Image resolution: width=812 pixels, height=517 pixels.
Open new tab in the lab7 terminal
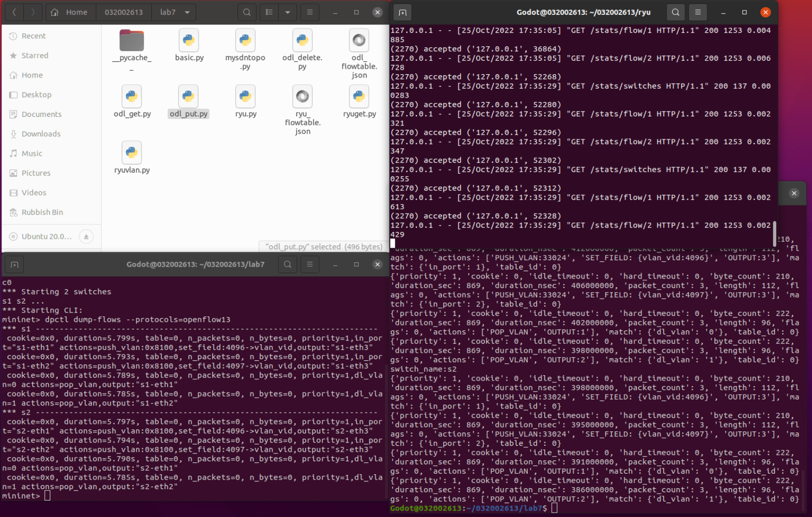click(x=14, y=265)
